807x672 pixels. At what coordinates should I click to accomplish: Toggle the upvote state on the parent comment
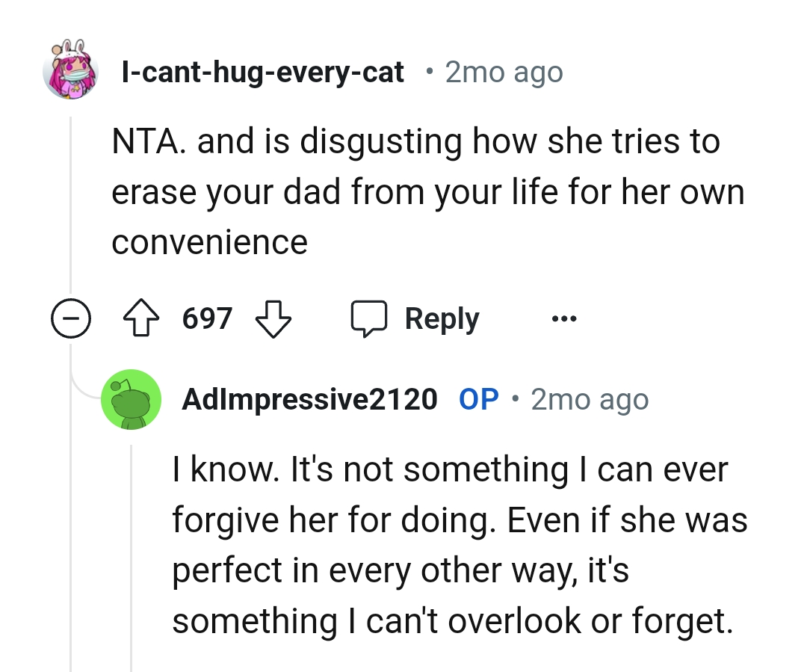(140, 318)
